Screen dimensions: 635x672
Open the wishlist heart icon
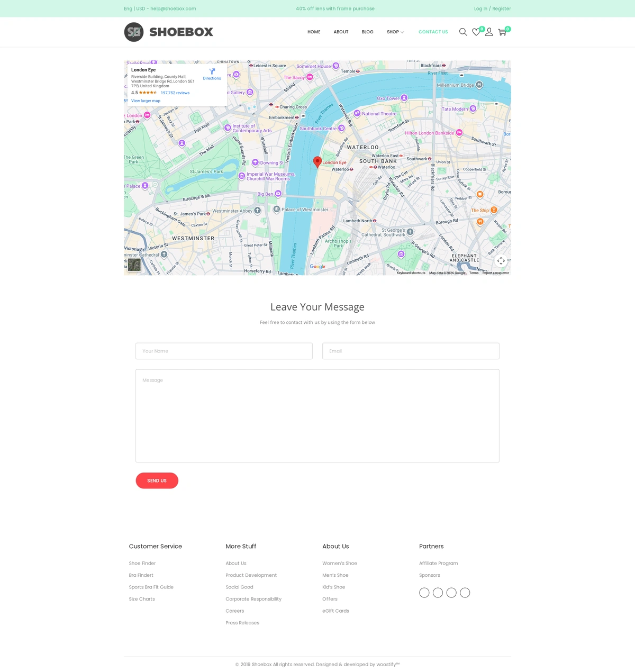coord(476,32)
